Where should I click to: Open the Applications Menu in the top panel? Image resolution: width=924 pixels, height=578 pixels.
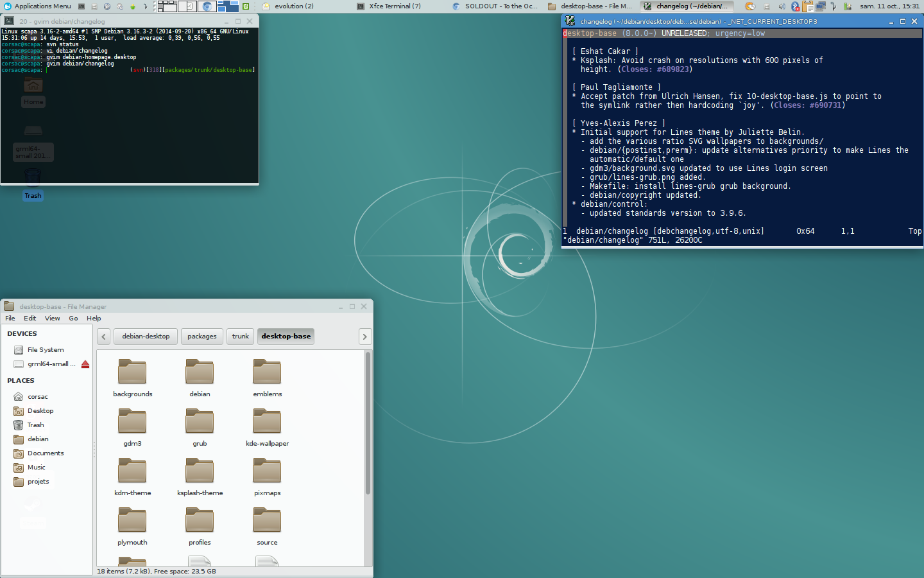[x=37, y=6]
